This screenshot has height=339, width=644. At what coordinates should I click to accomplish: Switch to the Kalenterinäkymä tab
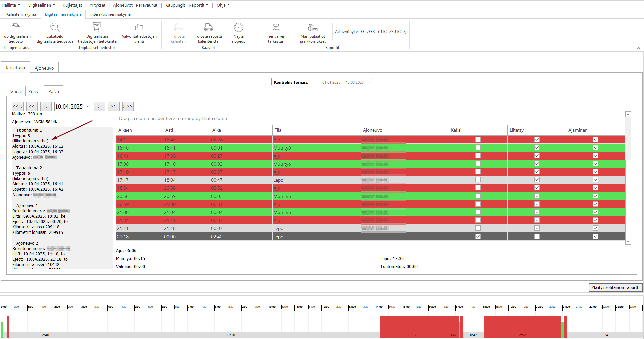[21, 14]
